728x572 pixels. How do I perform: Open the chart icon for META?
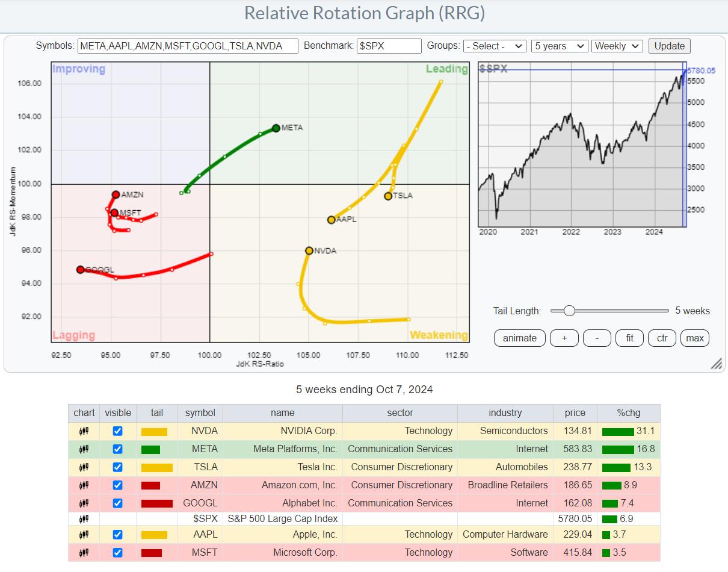coord(84,449)
